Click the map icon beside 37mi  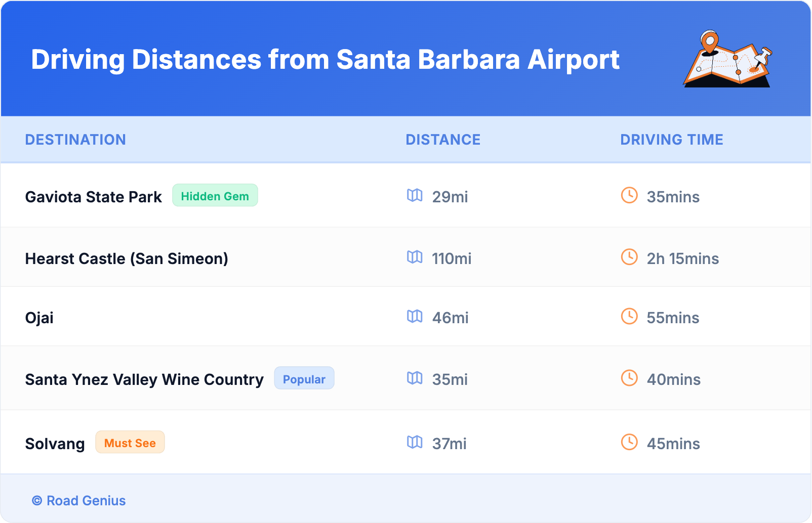point(415,443)
